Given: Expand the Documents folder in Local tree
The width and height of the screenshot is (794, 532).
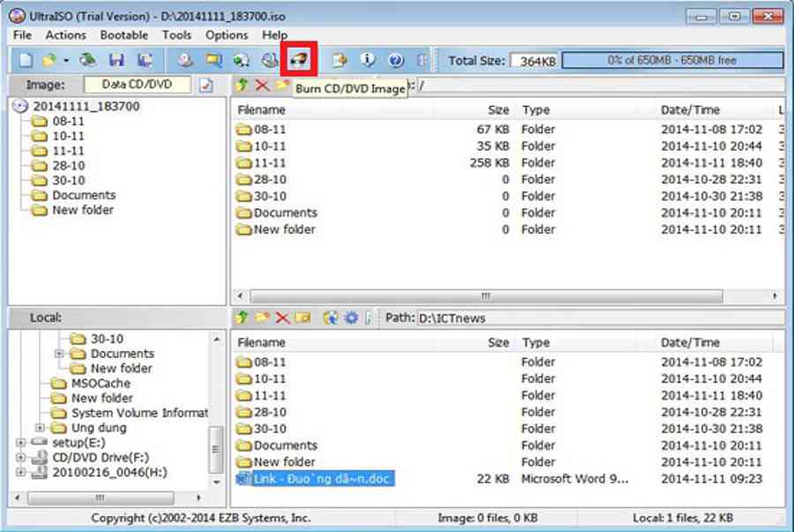Looking at the screenshot, I should (59, 353).
